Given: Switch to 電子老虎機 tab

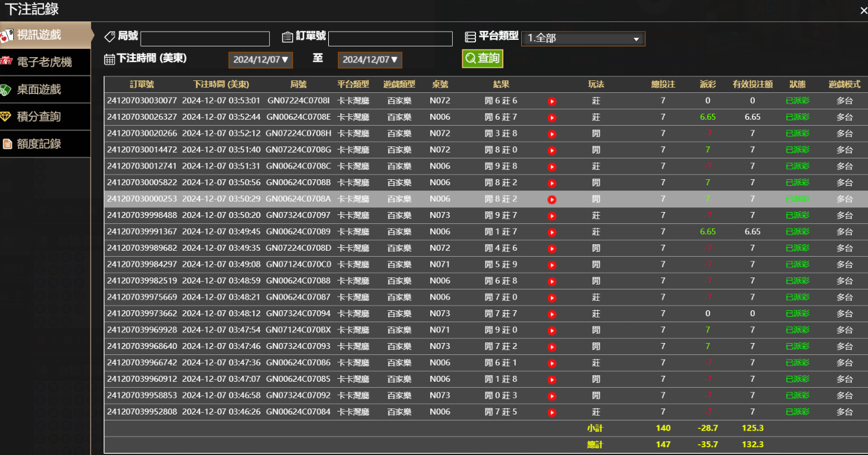Looking at the screenshot, I should (x=45, y=62).
